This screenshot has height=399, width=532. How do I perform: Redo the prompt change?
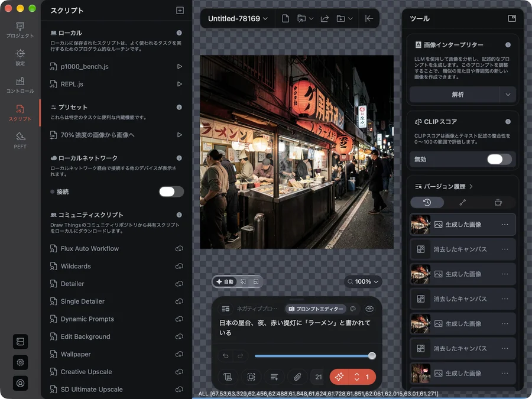click(241, 356)
